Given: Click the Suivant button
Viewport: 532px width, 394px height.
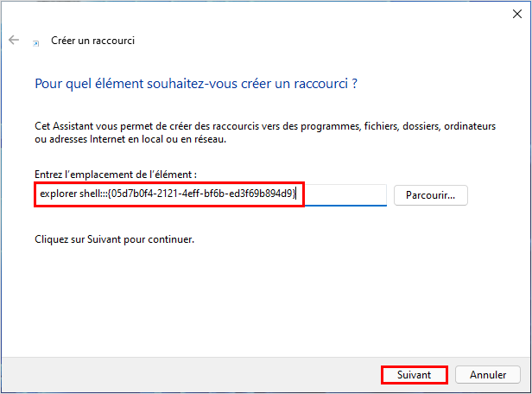Looking at the screenshot, I should click(414, 375).
